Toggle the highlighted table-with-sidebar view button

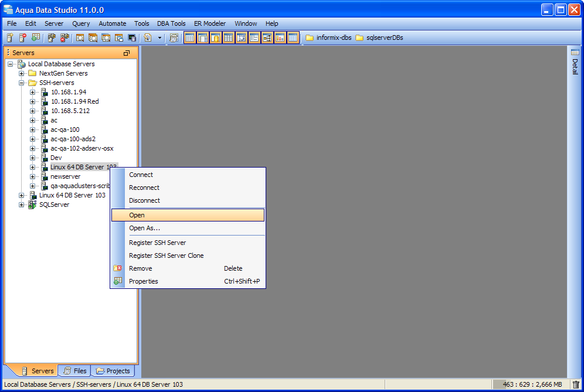click(x=203, y=38)
